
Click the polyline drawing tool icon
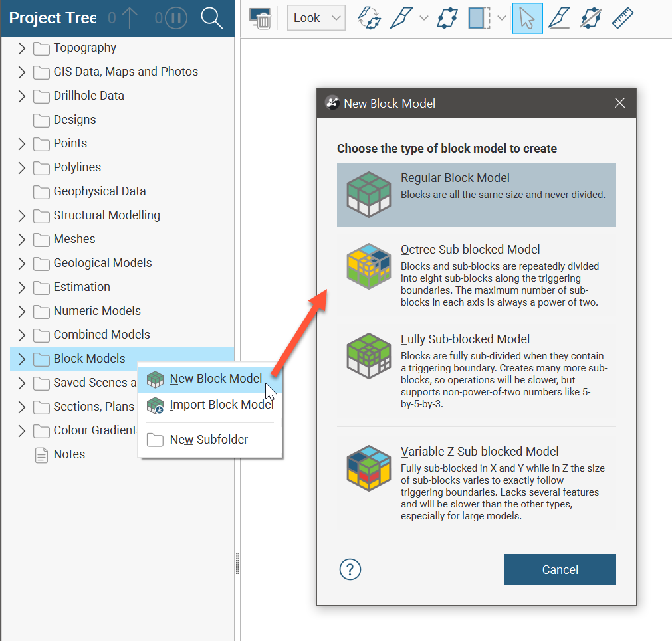(x=447, y=18)
